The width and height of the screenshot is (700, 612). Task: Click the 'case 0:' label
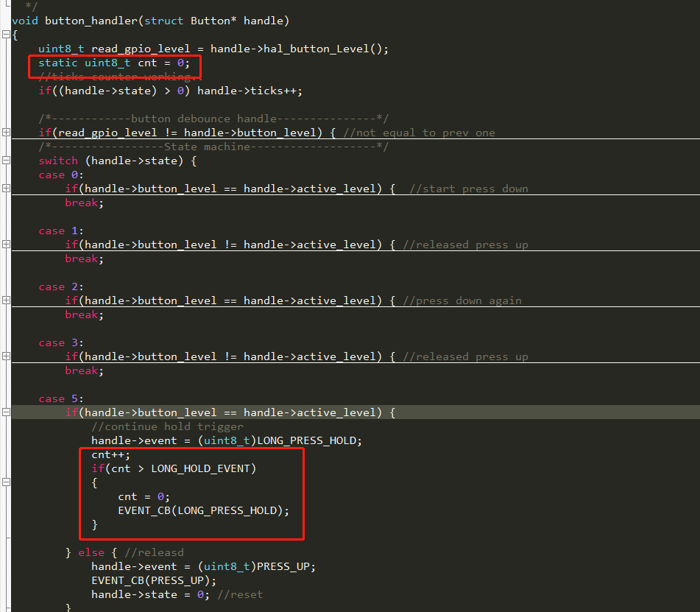(61, 175)
